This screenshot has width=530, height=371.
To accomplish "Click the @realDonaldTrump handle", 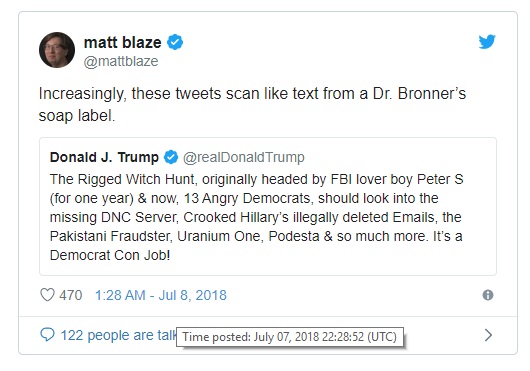I will click(x=244, y=157).
